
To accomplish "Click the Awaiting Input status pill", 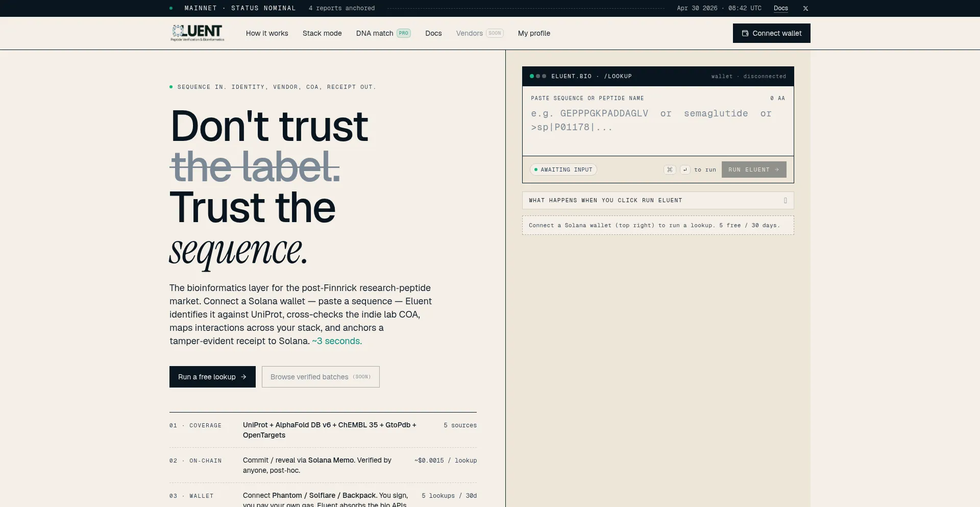I will pos(563,170).
